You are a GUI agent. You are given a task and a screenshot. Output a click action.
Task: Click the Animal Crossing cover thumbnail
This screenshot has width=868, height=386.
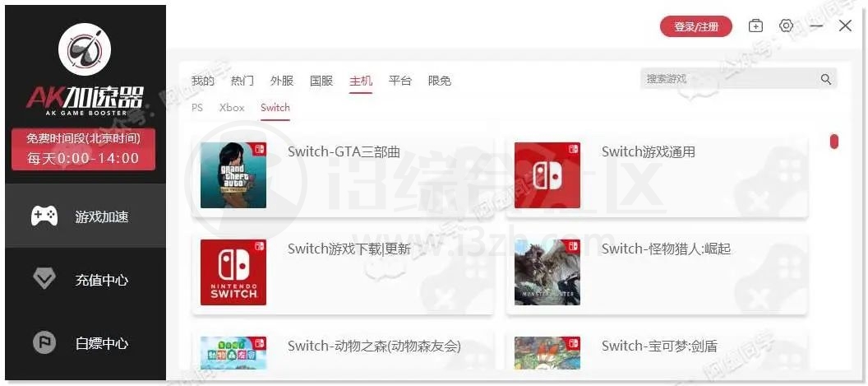(x=233, y=353)
